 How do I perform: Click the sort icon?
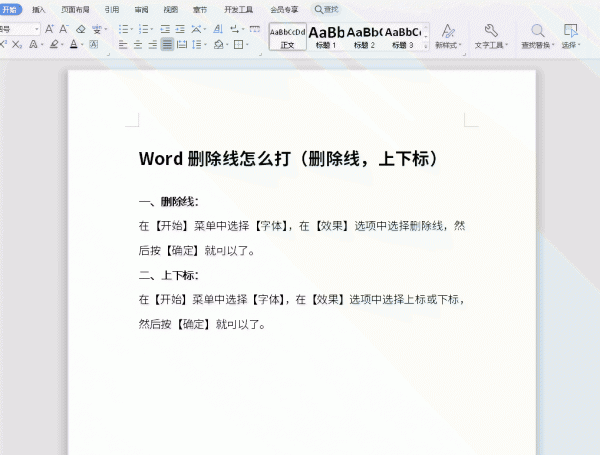click(x=218, y=29)
